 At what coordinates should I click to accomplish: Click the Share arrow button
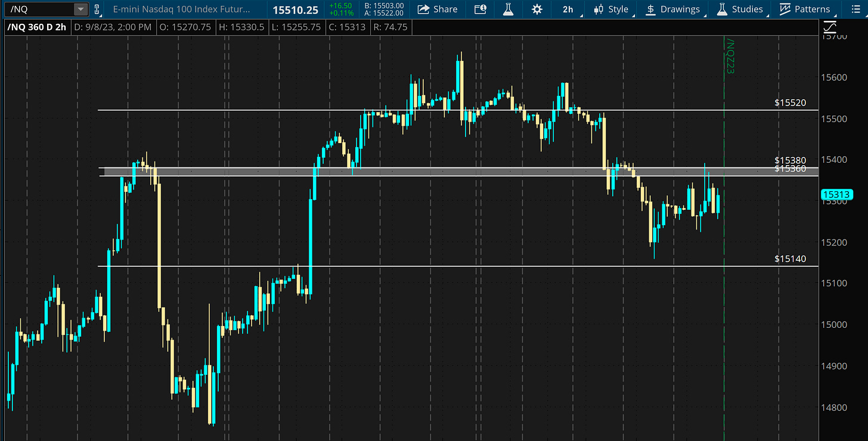coord(438,9)
